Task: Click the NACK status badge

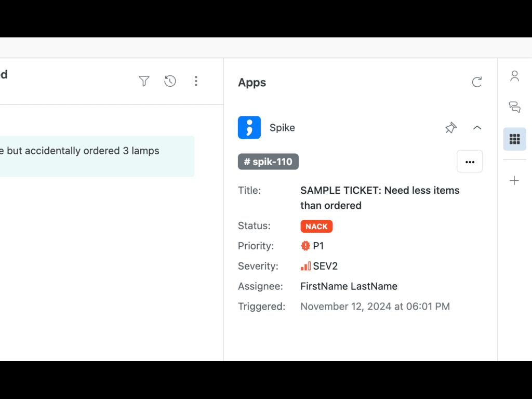Action: (316, 227)
